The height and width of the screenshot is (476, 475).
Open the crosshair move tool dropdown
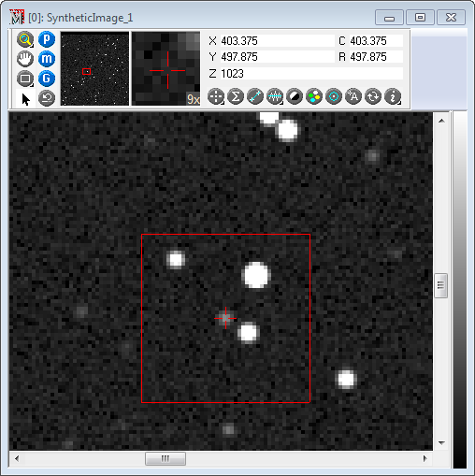pos(216,96)
